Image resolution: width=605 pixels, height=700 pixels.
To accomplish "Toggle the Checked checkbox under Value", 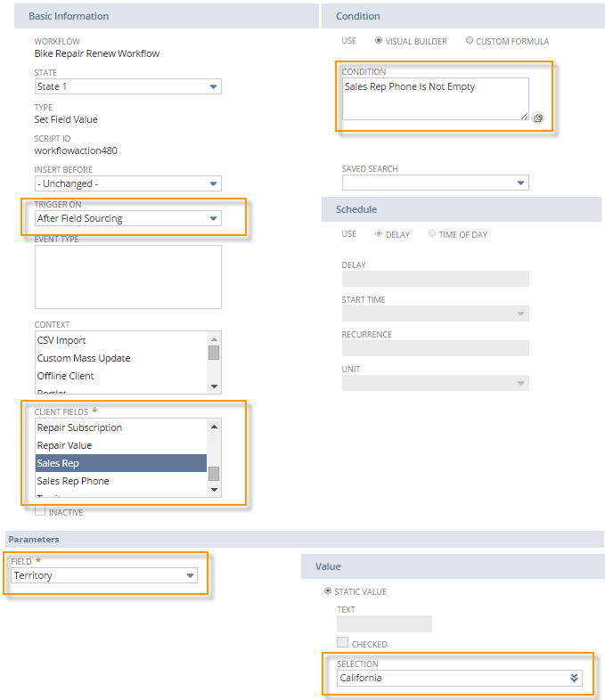I will pyautogui.click(x=342, y=643).
